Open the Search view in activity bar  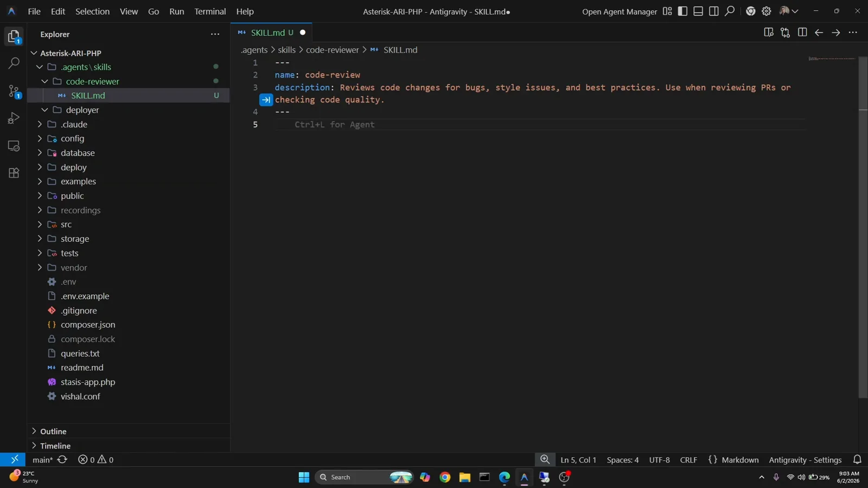click(14, 63)
